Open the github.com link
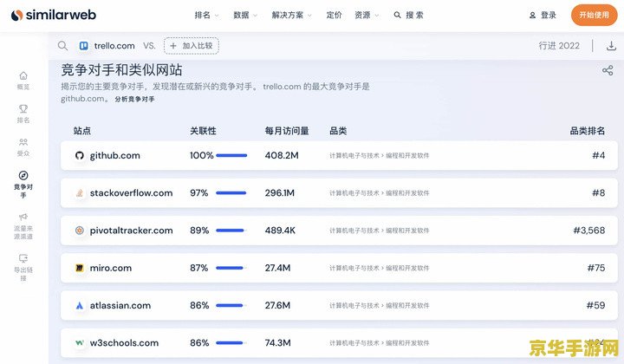The height and width of the screenshot is (364, 624). 115,155
